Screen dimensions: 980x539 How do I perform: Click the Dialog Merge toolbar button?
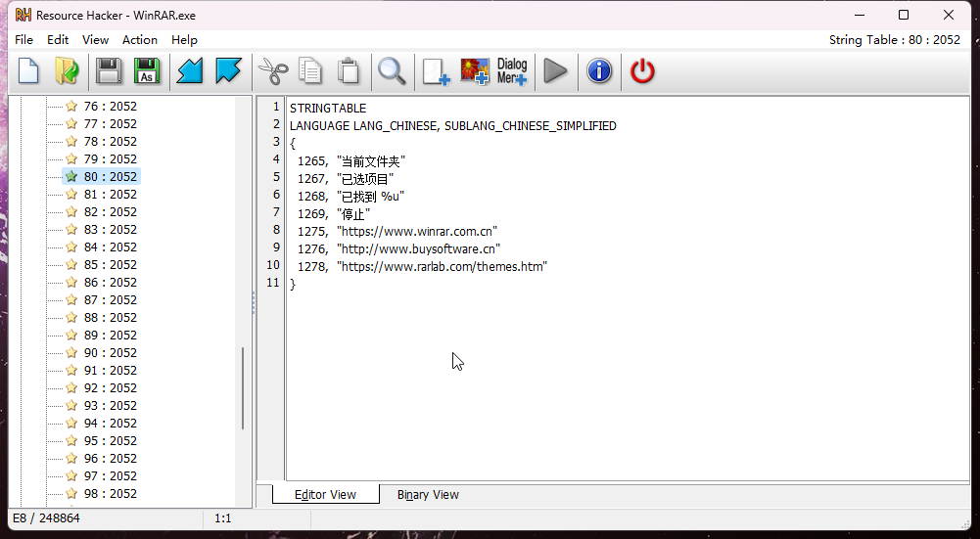(x=512, y=71)
